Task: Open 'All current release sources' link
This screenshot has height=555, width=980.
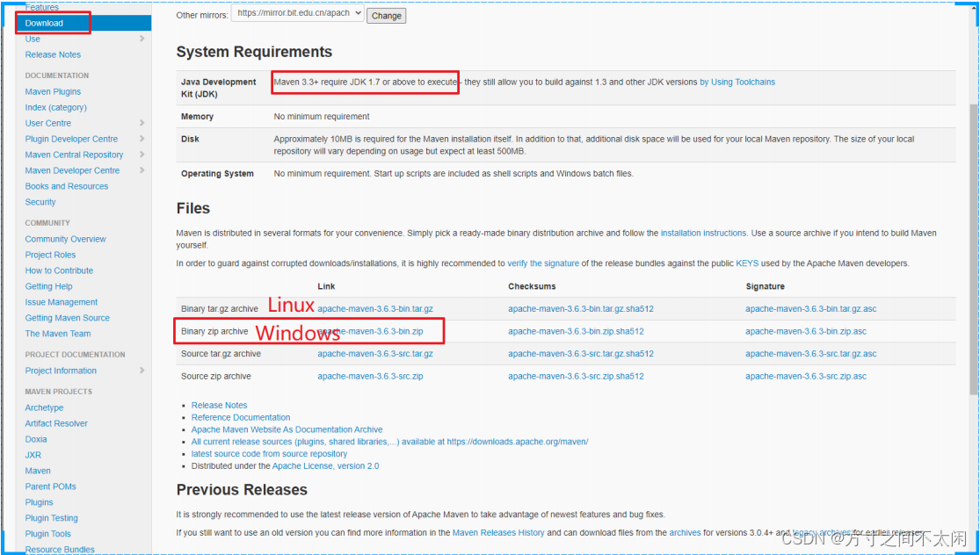Action: [390, 442]
